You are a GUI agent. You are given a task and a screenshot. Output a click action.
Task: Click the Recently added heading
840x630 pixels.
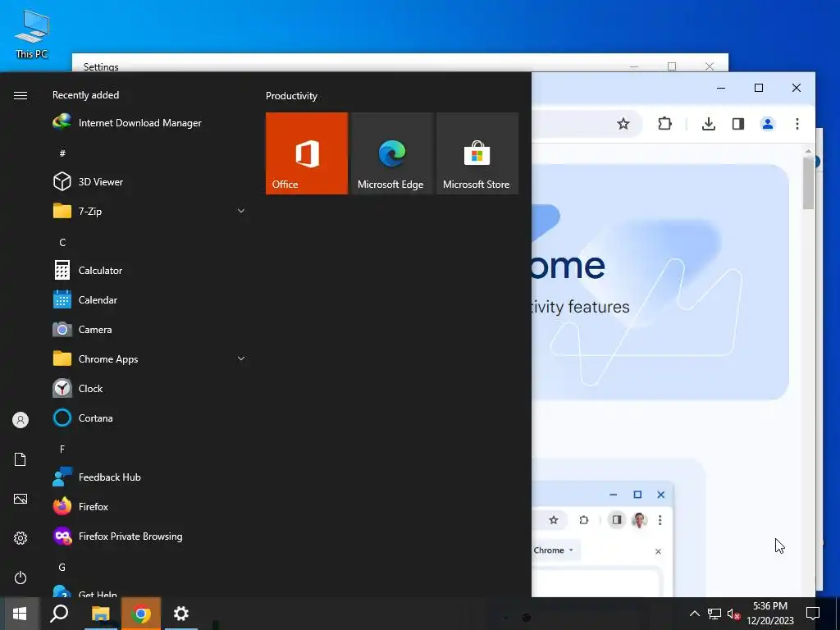[x=85, y=95]
